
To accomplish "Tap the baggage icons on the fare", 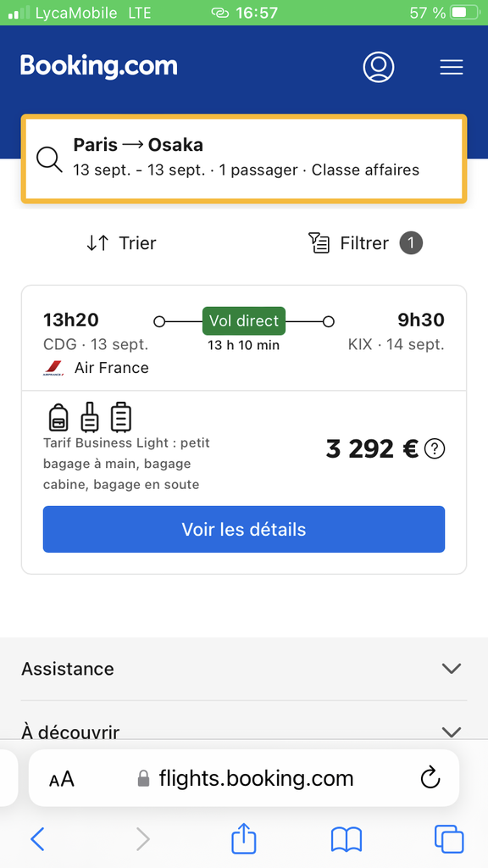I will coord(90,417).
